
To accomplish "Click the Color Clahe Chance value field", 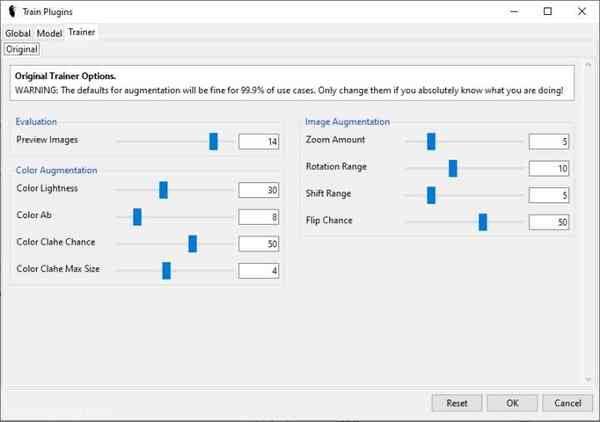I will click(x=259, y=244).
